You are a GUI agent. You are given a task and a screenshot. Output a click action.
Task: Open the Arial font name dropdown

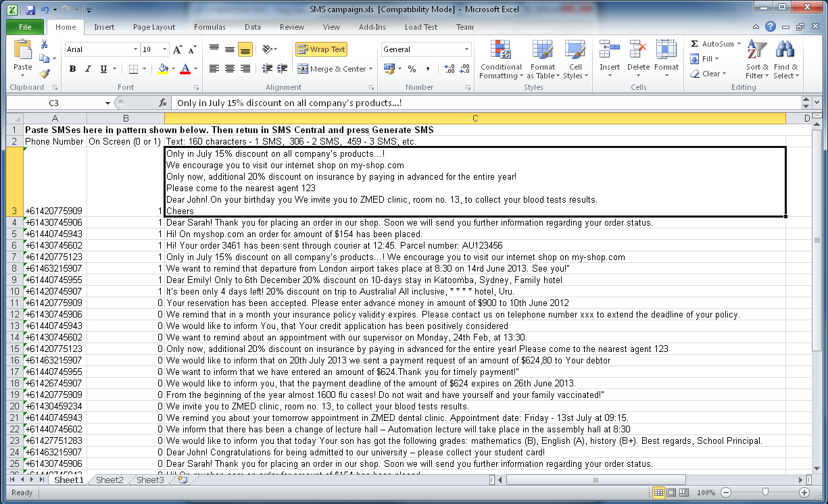pos(135,49)
